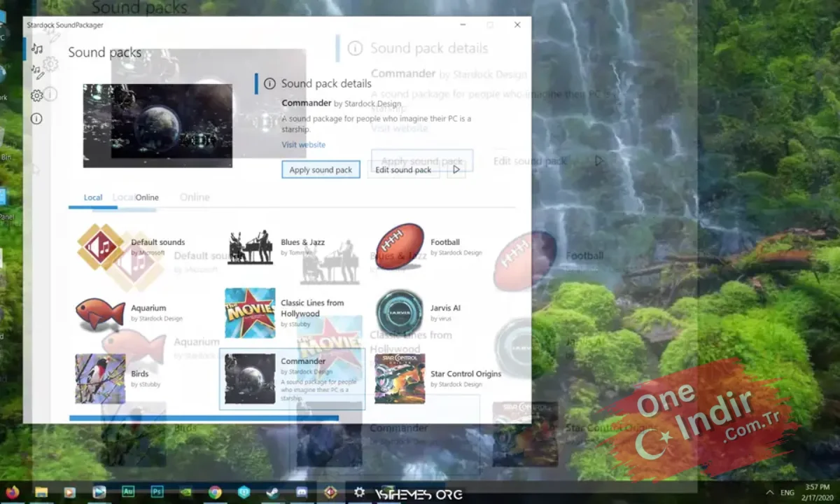
Task: Open Steam from the taskbar
Action: pos(272,492)
